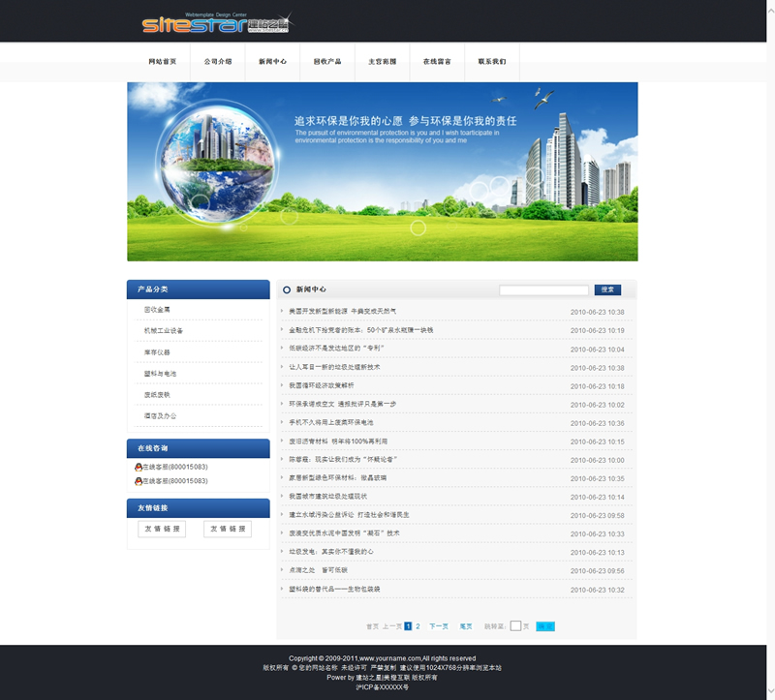Viewport: 775px width, 700px height.
Task: Click the arrow bullet before 垃圾发电 news item
Action: [282, 552]
